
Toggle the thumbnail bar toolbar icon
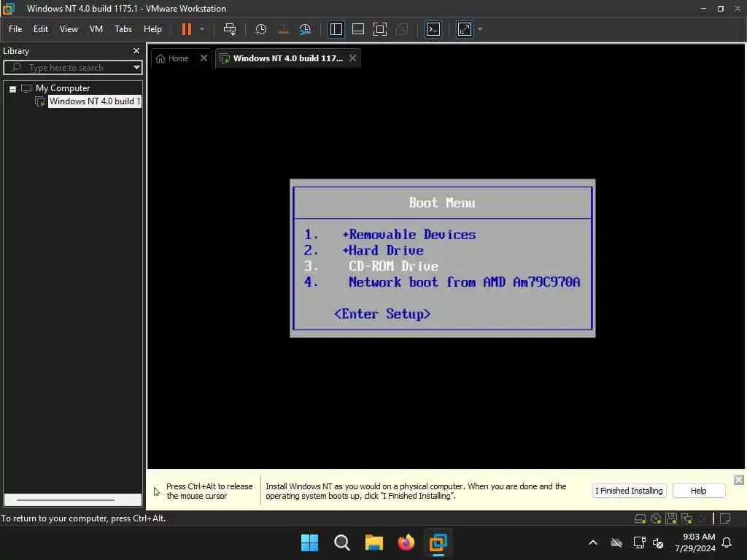(357, 29)
